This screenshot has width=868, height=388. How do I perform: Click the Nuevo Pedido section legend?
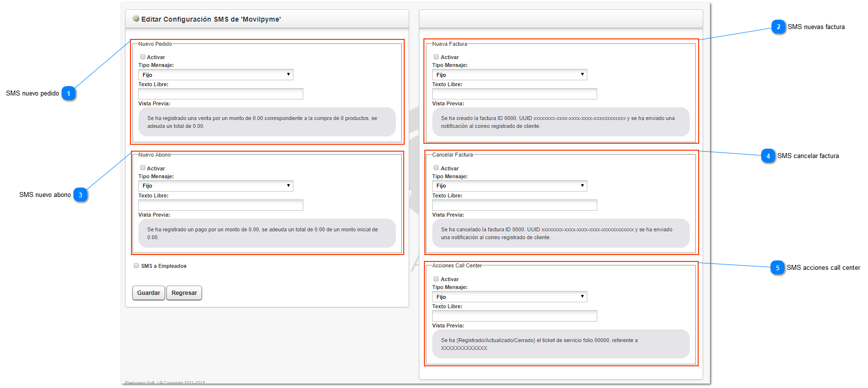tap(155, 44)
